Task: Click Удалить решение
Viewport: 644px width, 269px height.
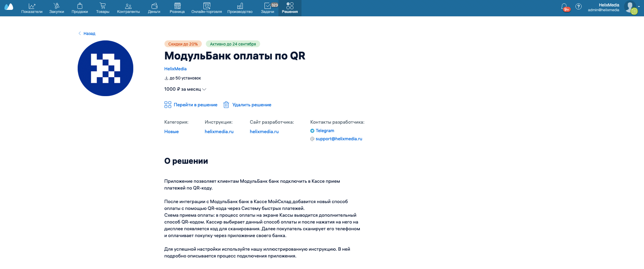Action: pos(247,105)
